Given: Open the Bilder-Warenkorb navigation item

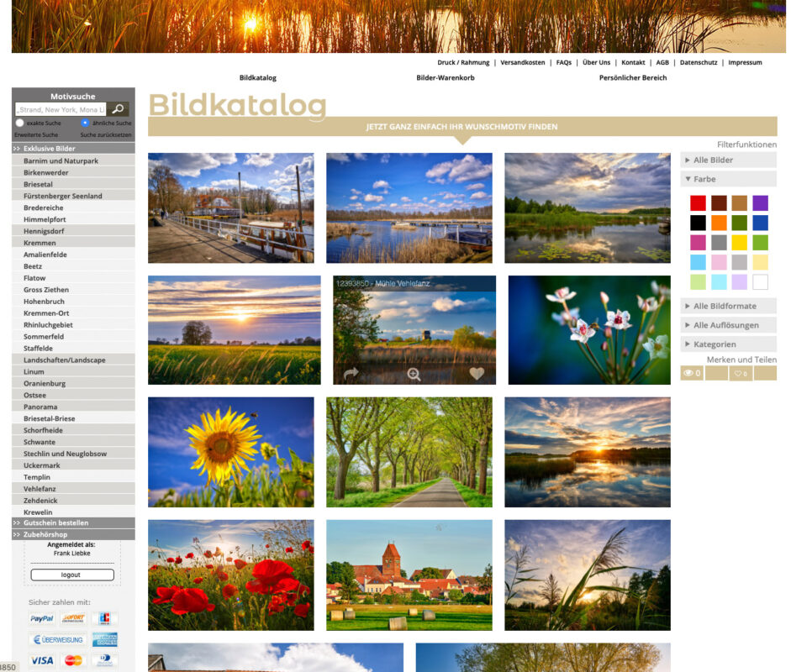Looking at the screenshot, I should pyautogui.click(x=446, y=77).
